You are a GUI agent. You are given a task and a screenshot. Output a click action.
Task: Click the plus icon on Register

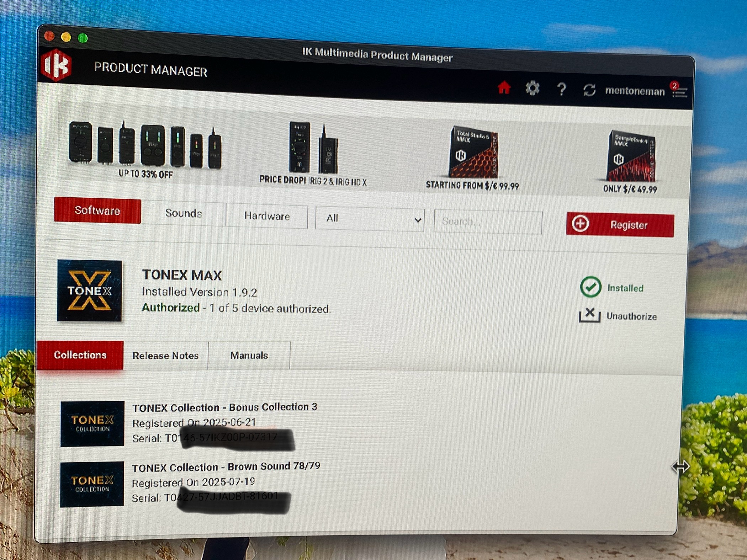(x=580, y=224)
